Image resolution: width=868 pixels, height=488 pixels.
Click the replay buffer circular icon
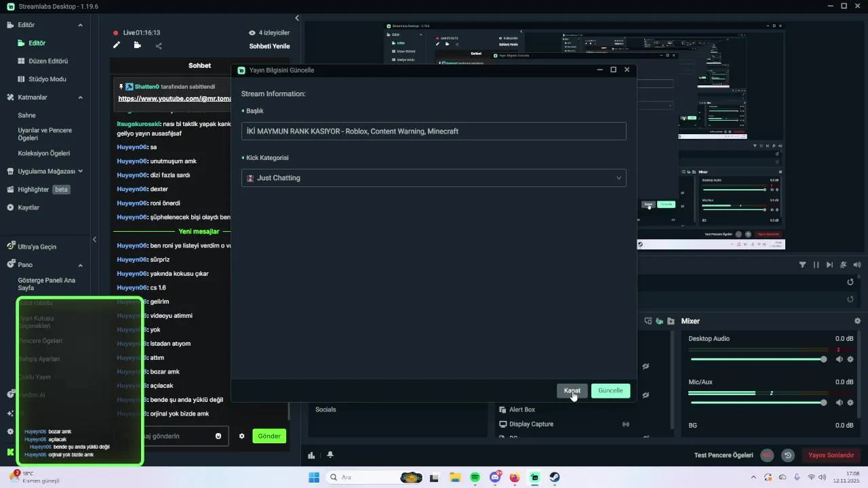click(787, 455)
